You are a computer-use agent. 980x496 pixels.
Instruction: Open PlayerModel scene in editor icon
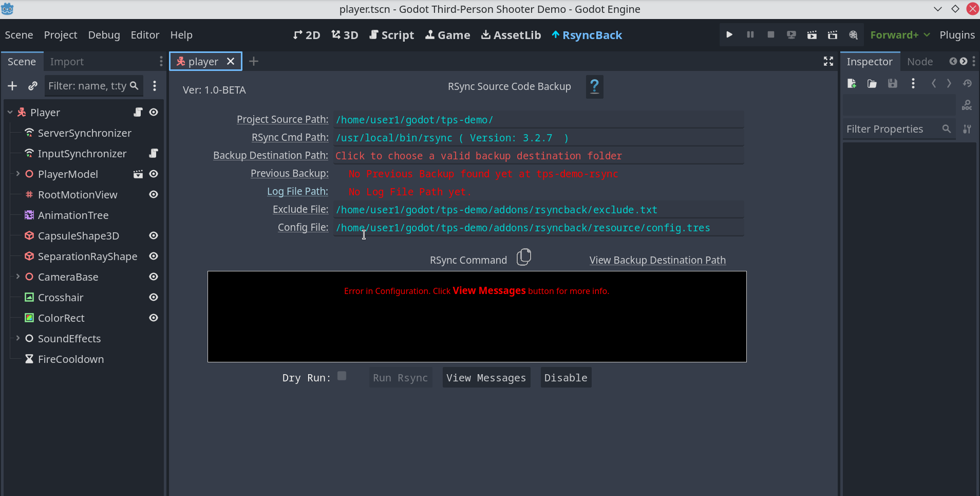point(138,174)
